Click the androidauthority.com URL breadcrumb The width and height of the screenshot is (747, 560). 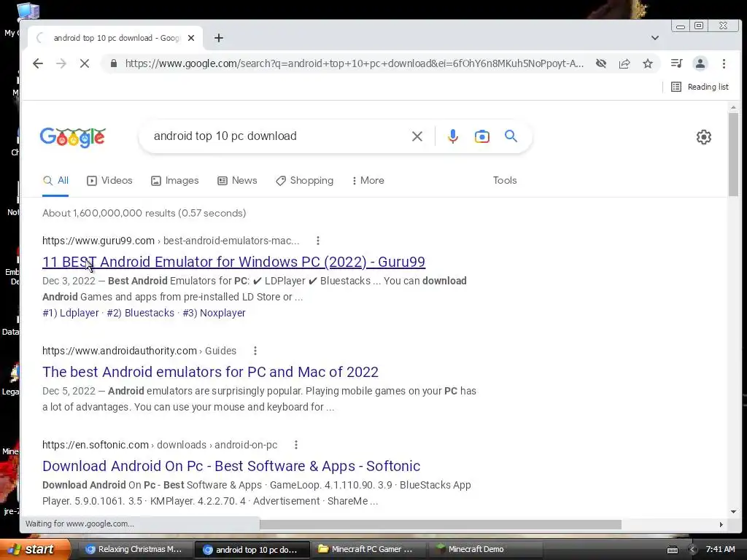click(x=139, y=351)
